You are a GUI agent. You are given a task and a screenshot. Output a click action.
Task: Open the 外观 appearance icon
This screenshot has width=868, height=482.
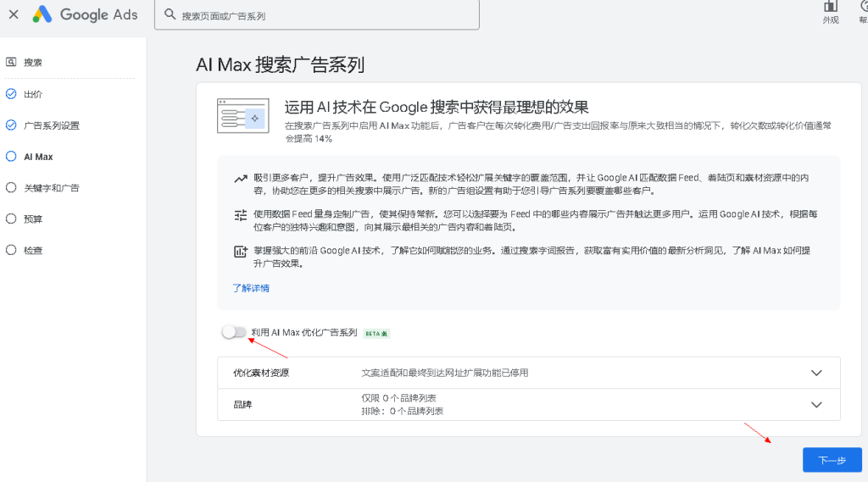tap(831, 12)
